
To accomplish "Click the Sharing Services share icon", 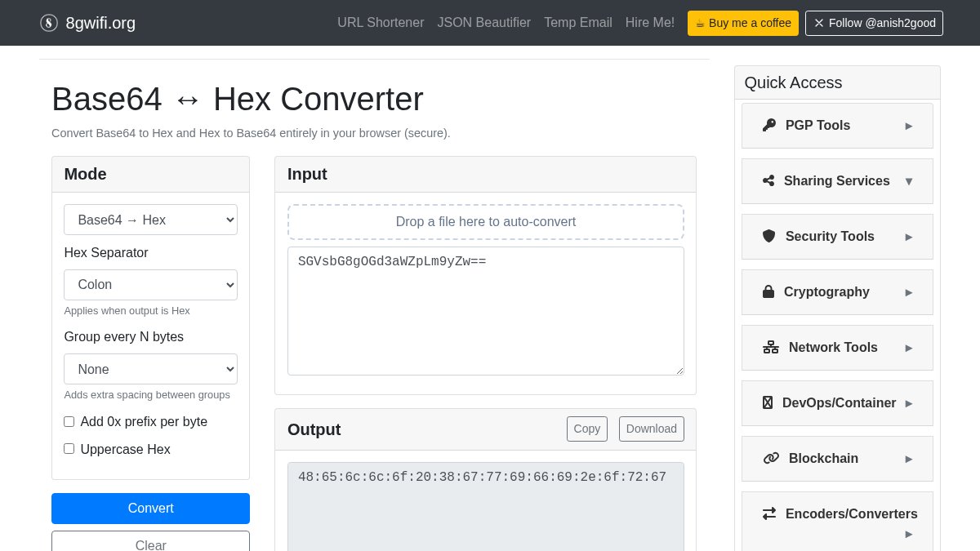I will (768, 180).
